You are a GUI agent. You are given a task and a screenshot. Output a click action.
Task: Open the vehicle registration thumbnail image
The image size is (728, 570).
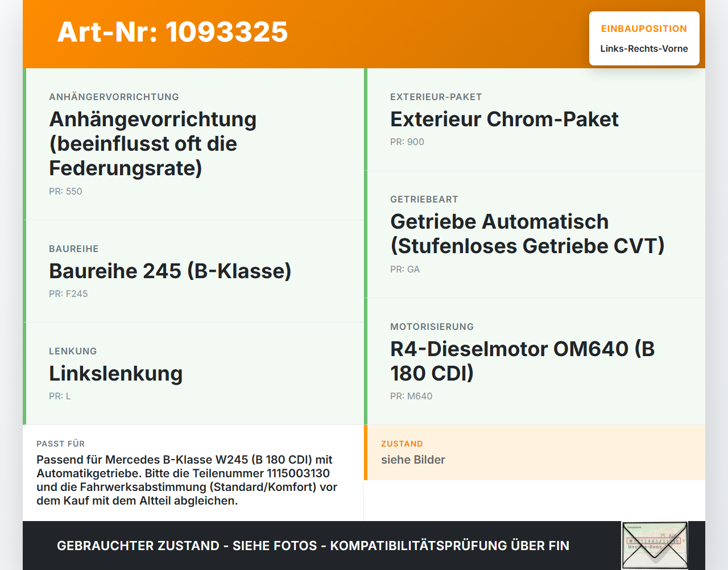pyautogui.click(x=655, y=545)
